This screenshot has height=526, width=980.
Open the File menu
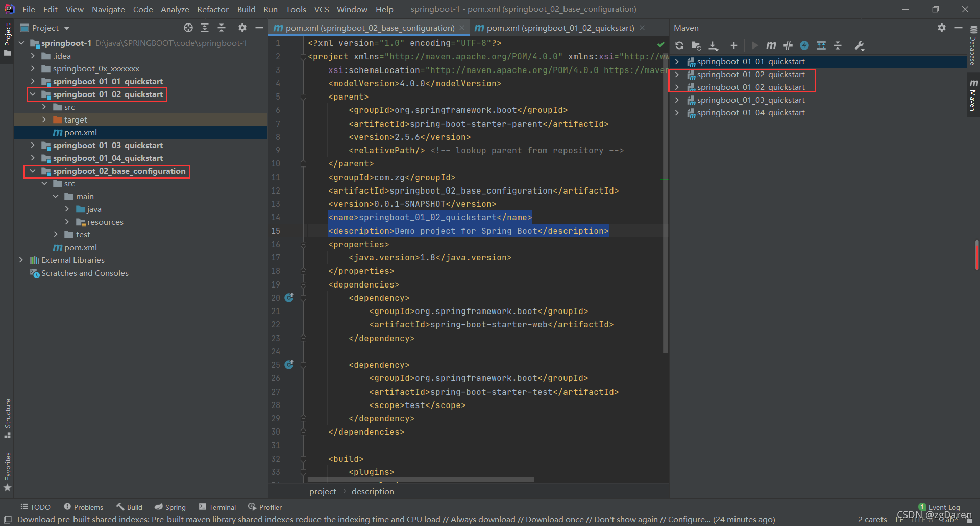pos(29,9)
